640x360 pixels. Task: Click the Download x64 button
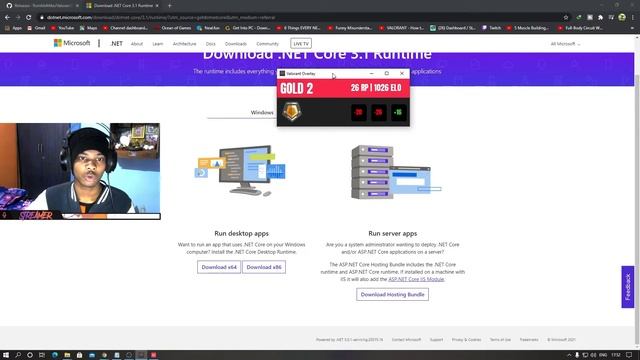coord(219,267)
